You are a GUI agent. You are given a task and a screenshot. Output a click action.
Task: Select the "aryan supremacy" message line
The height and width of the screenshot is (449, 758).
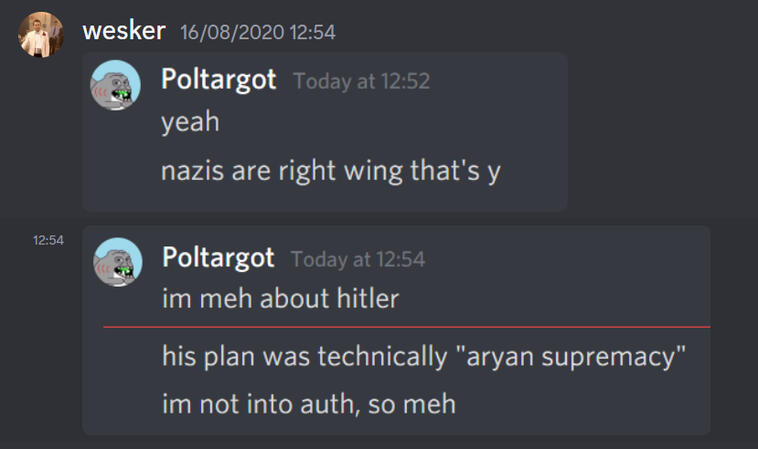coord(424,357)
